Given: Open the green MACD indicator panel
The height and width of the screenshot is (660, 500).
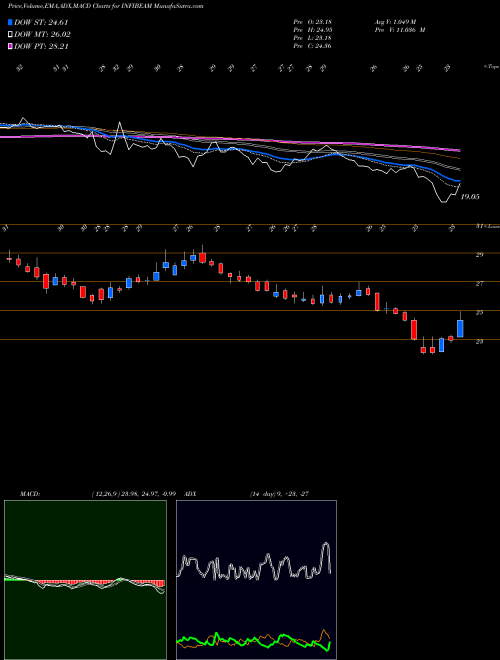Looking at the screenshot, I should [85, 580].
